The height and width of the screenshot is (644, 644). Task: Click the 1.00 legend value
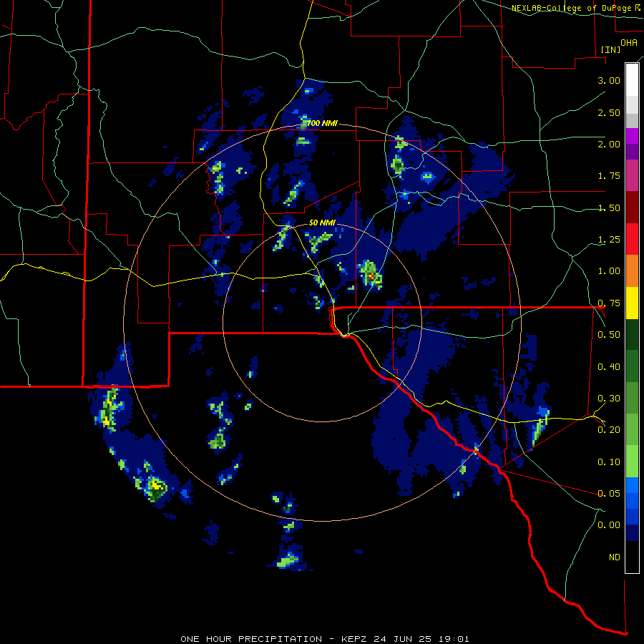[609, 271]
